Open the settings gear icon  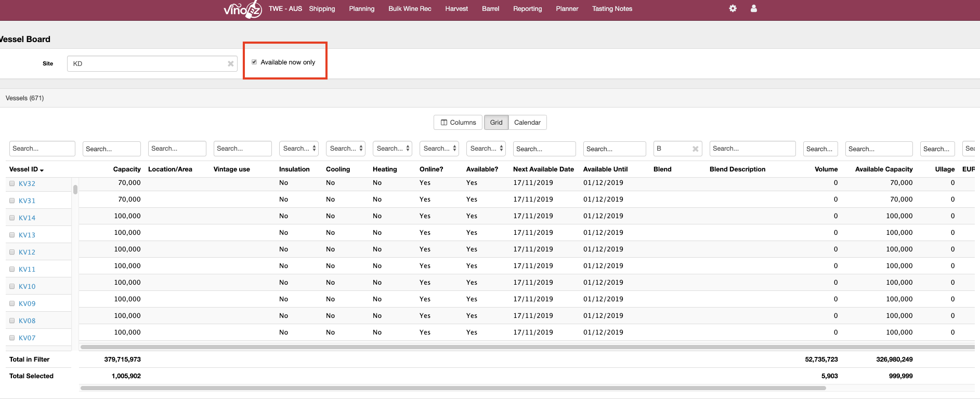click(x=733, y=8)
